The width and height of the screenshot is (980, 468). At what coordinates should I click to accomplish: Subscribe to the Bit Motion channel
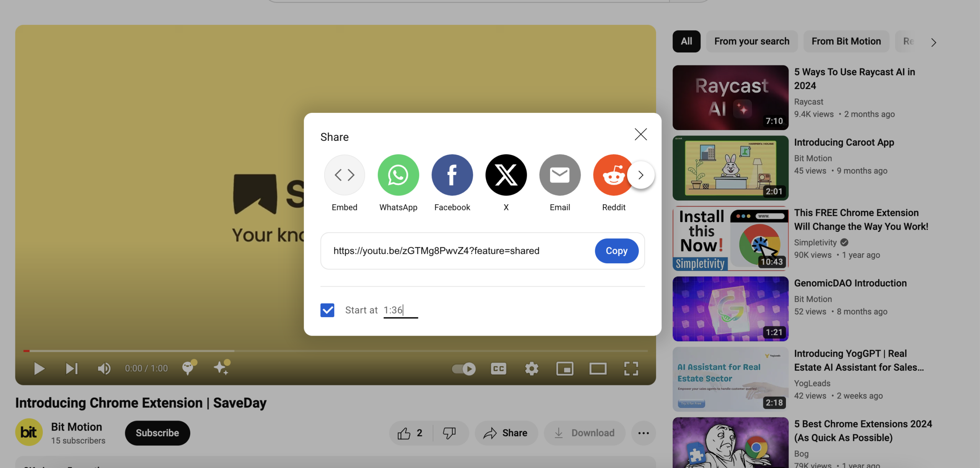pyautogui.click(x=157, y=433)
